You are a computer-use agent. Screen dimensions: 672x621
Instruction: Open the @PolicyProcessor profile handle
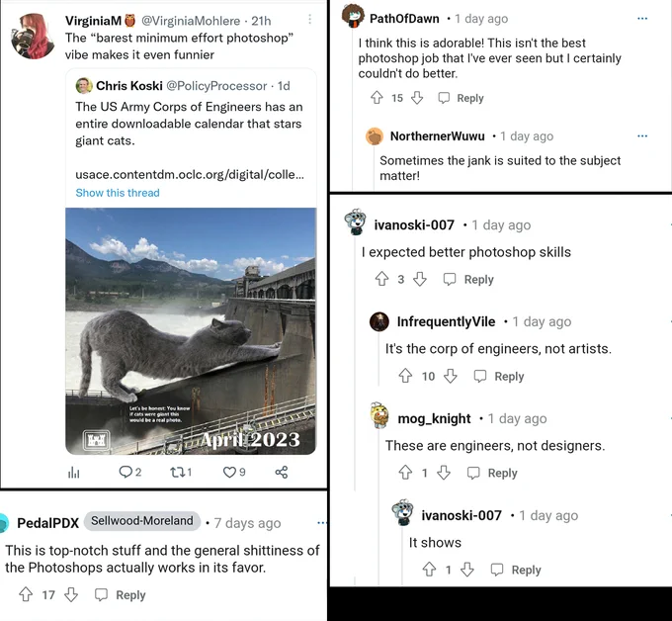pyautogui.click(x=216, y=86)
